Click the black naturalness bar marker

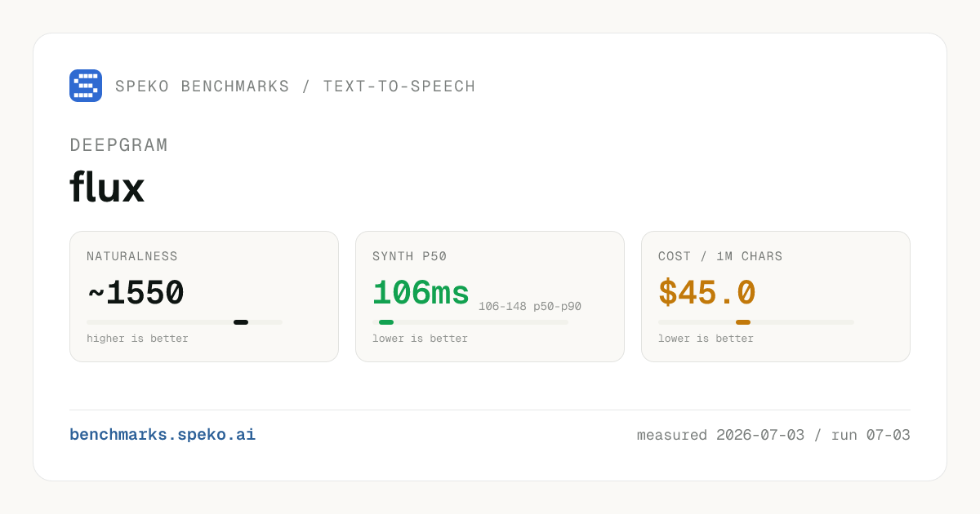[241, 322]
